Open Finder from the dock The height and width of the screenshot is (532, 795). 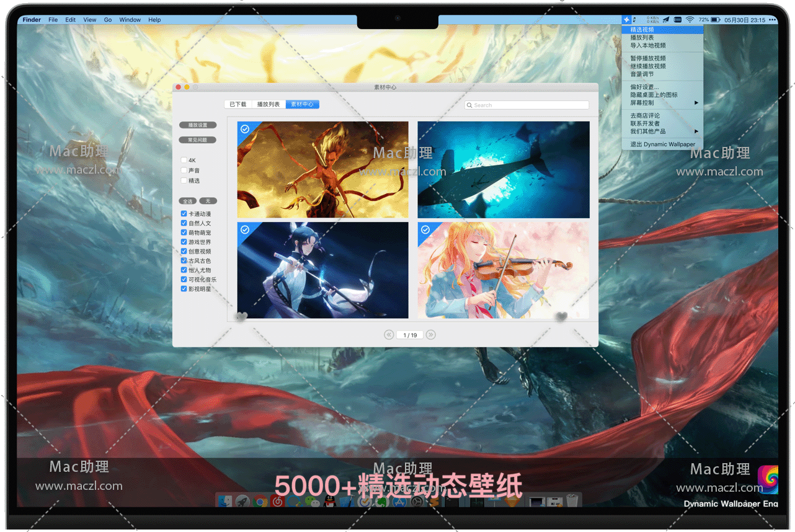[x=224, y=501]
